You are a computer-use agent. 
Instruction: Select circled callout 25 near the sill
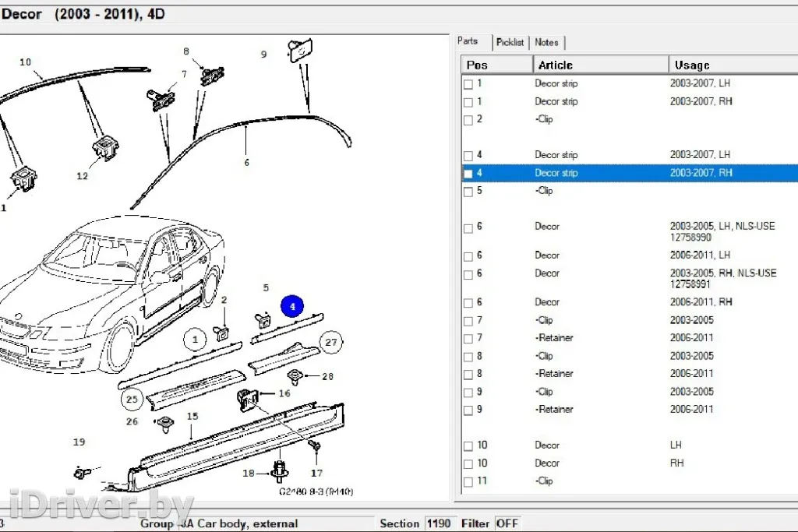(132, 400)
